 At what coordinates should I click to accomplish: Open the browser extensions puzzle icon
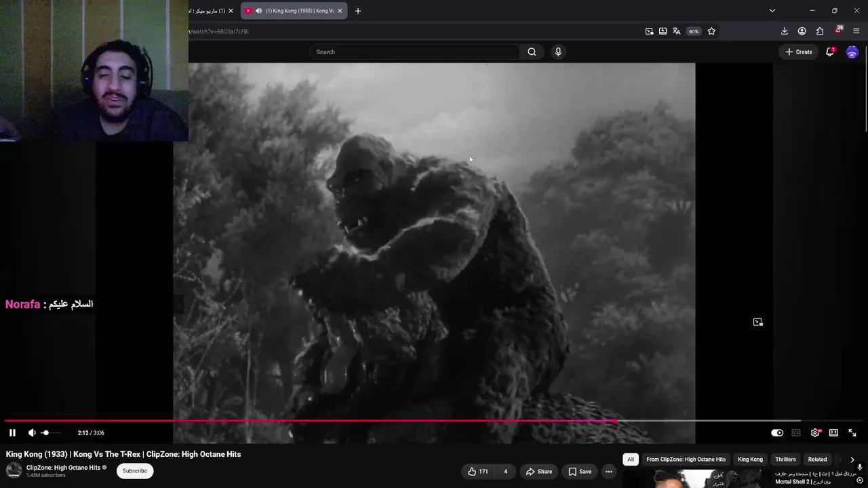pyautogui.click(x=820, y=31)
